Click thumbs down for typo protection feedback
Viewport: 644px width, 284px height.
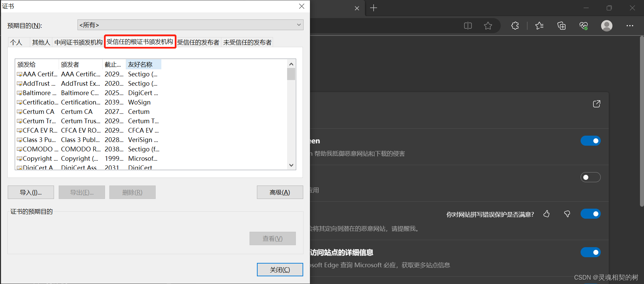[567, 214]
